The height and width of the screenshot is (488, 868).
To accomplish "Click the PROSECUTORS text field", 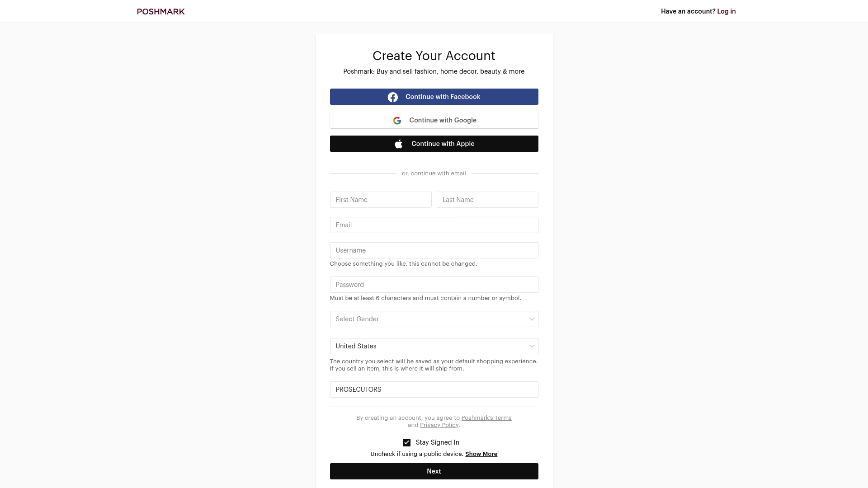I will tap(434, 389).
